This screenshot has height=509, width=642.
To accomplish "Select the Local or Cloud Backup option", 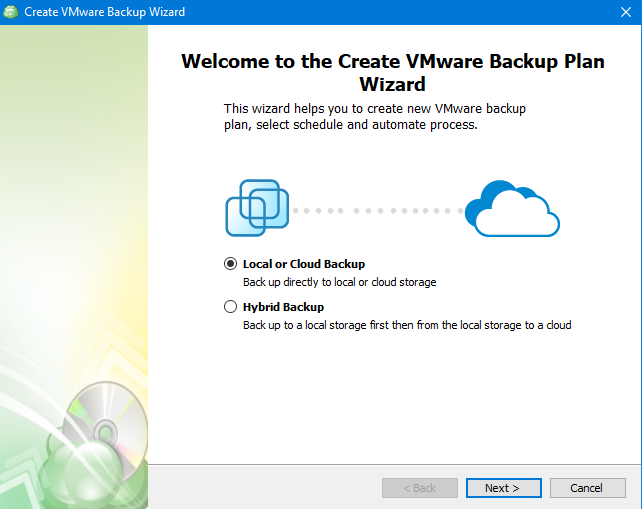I will 231,264.
